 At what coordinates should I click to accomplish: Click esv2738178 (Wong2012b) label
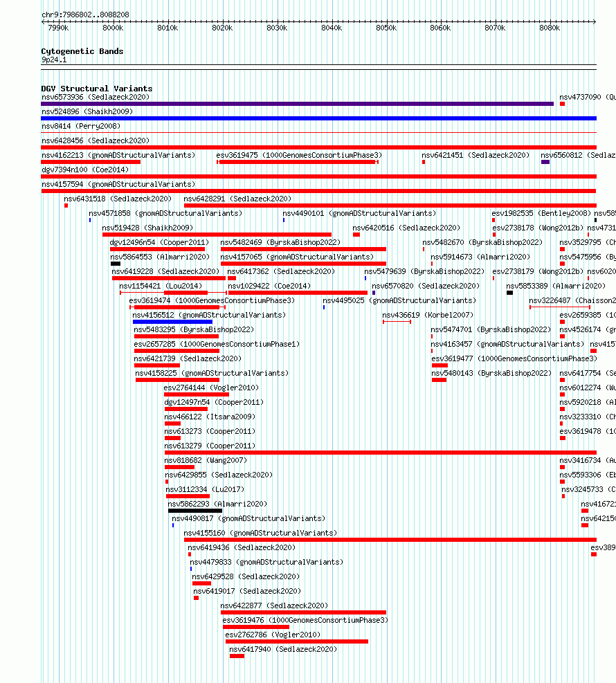538,228
